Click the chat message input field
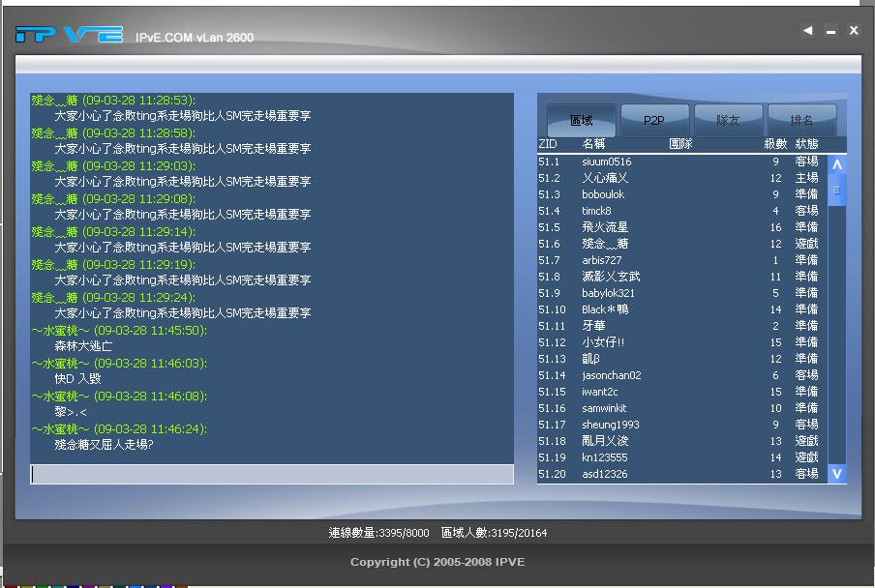The width and height of the screenshot is (875, 588). point(272,474)
